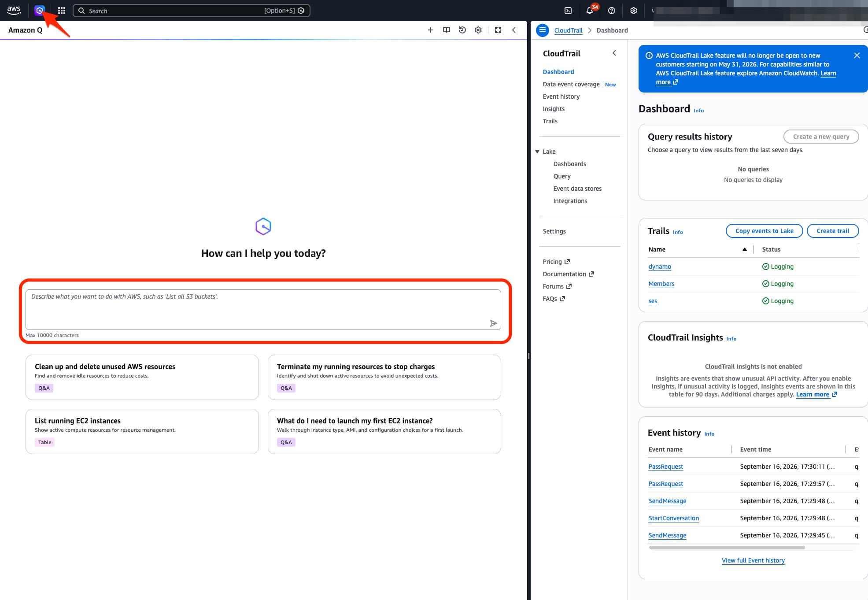
Task: Click CloudTrail breadcrumb link
Action: pyautogui.click(x=568, y=30)
